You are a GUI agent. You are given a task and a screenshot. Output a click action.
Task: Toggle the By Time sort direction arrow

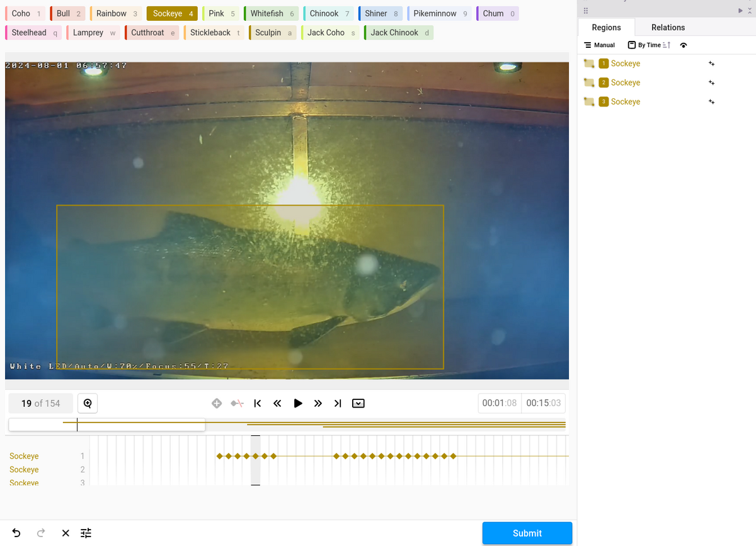pos(667,45)
